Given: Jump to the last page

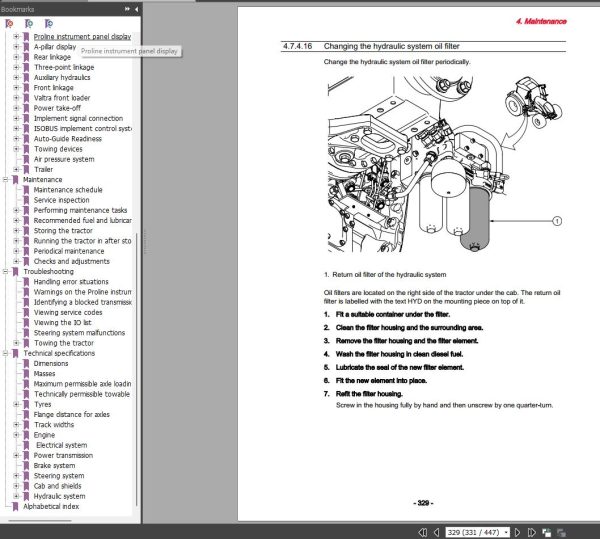Looking at the screenshot, I should pos(532,532).
